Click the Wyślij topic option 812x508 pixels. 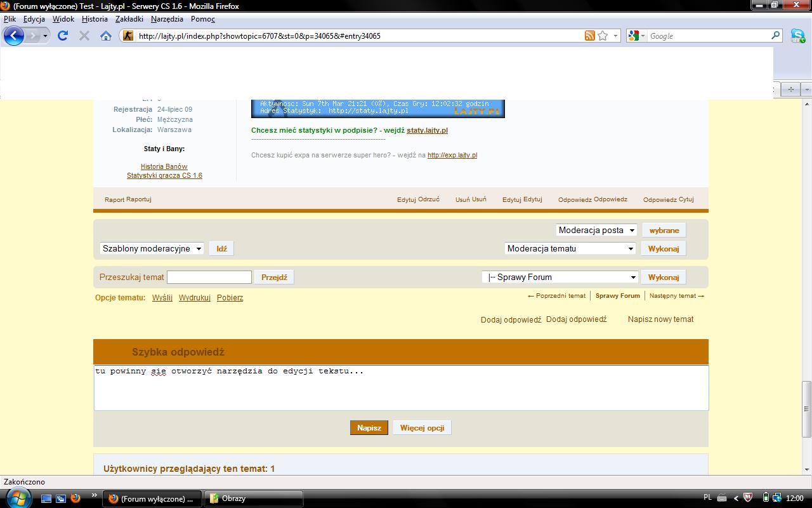tap(162, 297)
